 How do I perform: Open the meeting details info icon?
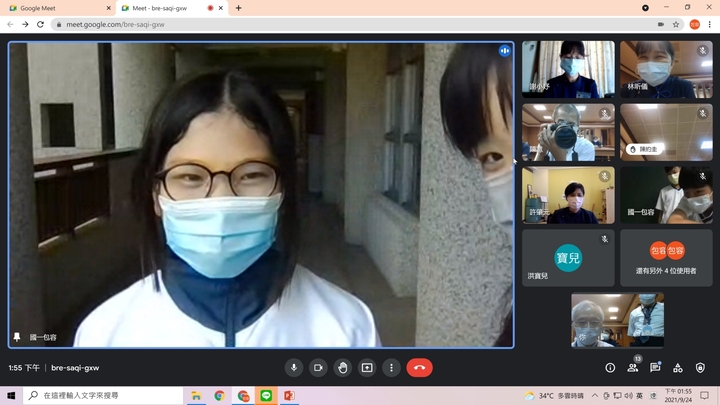coord(610,367)
